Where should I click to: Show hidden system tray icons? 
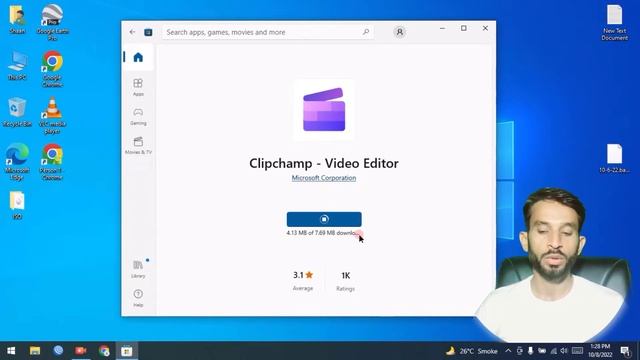508,351
